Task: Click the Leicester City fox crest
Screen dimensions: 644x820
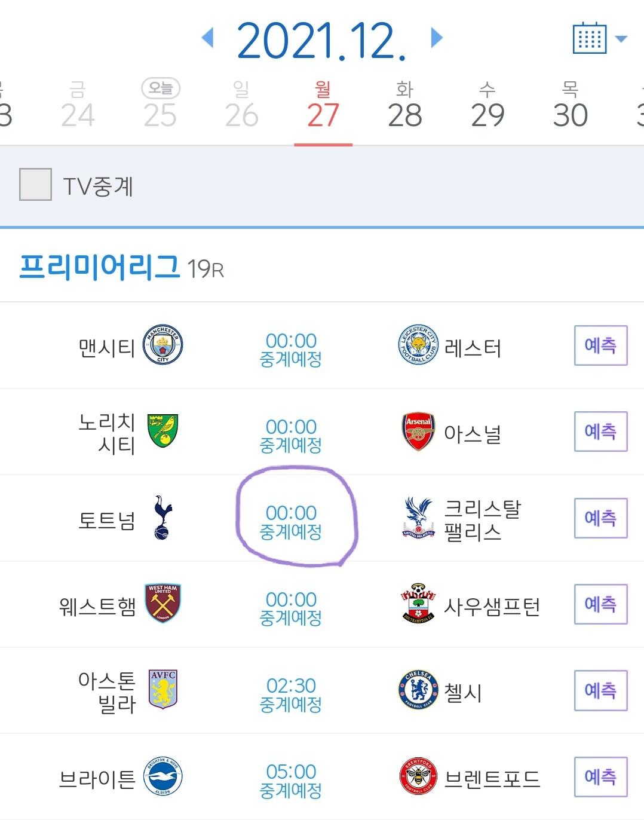Action: (418, 345)
